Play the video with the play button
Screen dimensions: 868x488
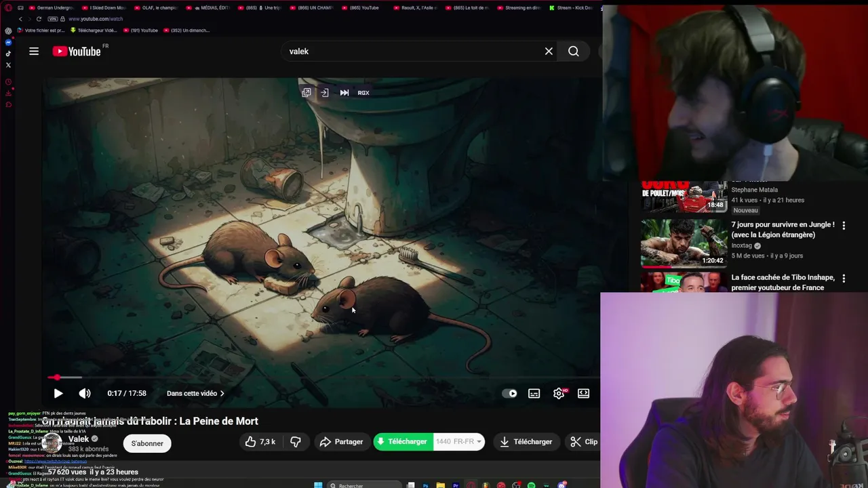tap(58, 393)
